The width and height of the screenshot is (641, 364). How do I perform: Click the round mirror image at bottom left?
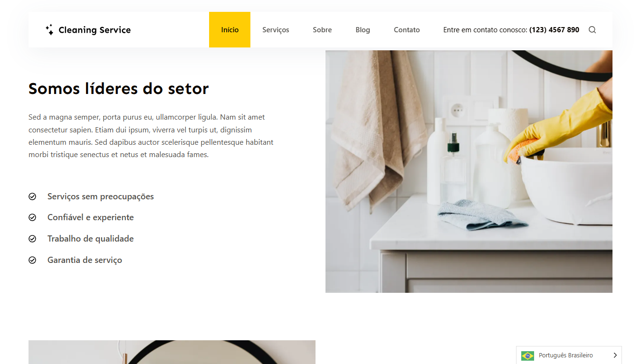(172, 352)
